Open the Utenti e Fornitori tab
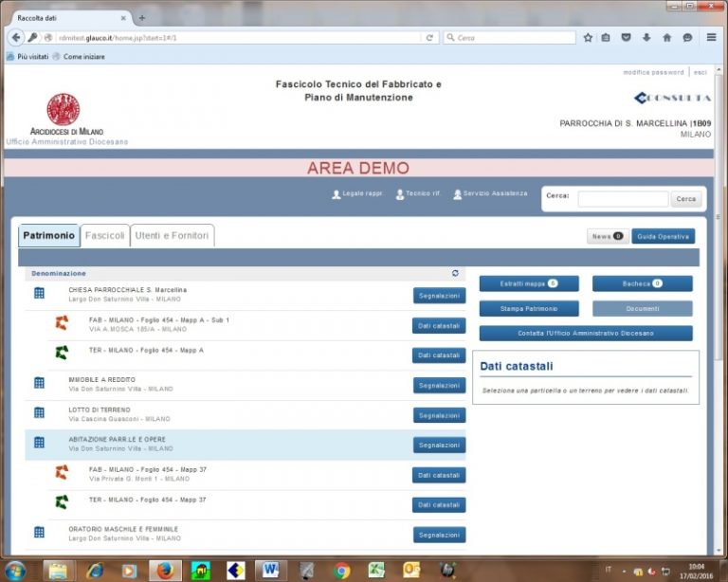The image size is (728, 582). 172,235
